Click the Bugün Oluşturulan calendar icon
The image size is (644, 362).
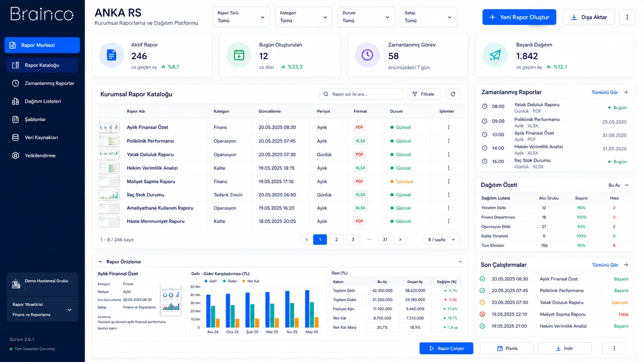(239, 55)
